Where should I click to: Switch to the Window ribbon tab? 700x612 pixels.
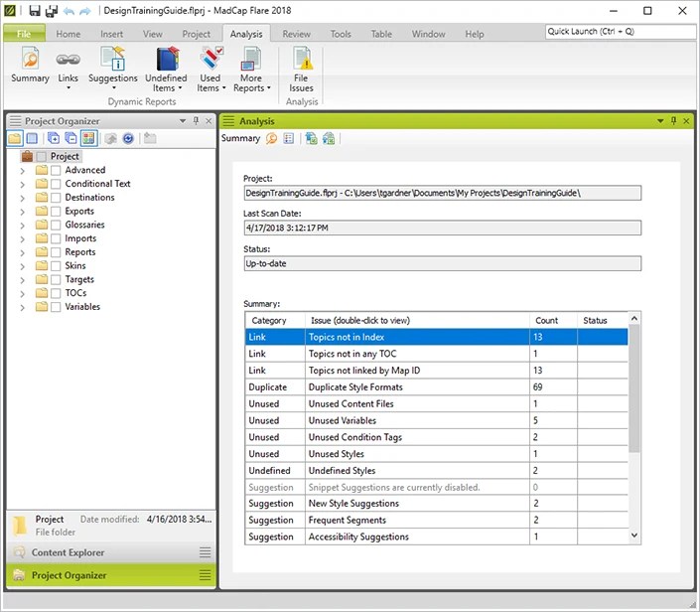point(429,34)
